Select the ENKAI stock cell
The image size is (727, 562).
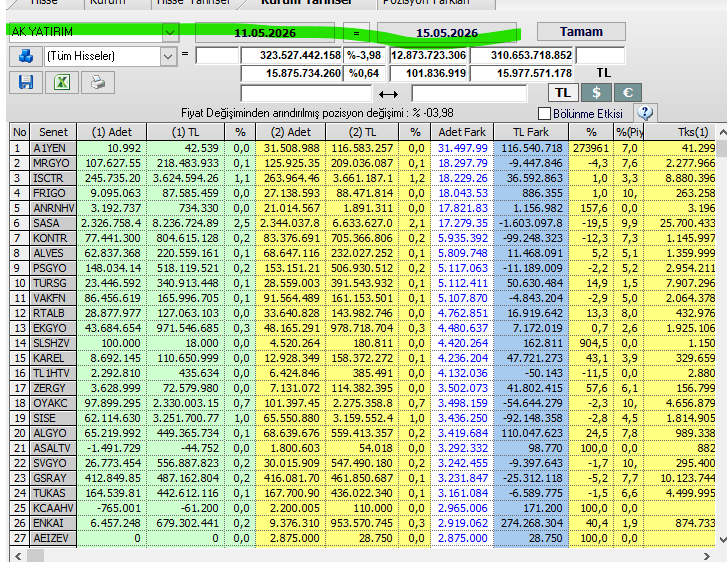tap(53, 523)
